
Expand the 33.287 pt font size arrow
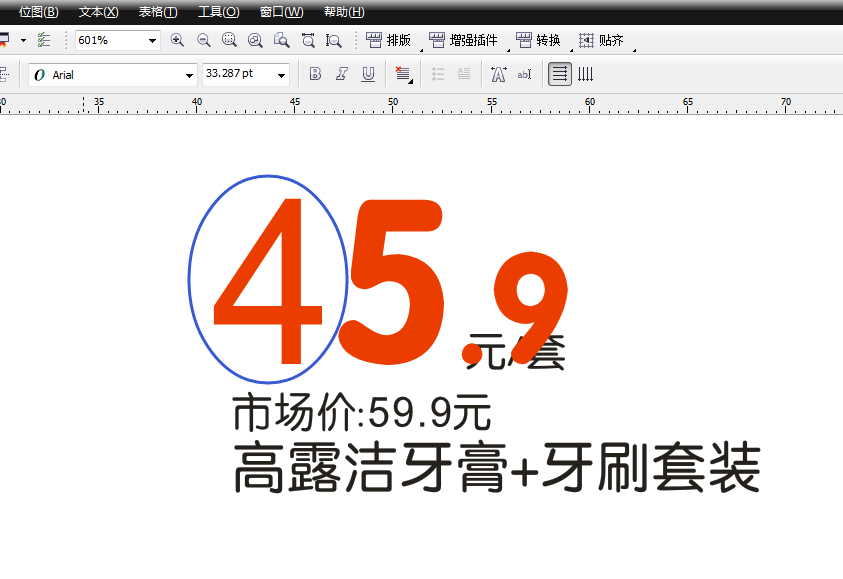tap(281, 76)
